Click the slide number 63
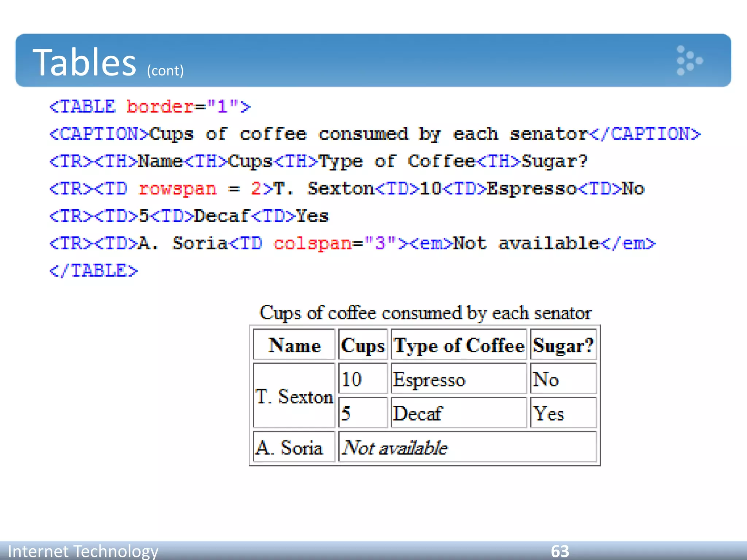The image size is (747, 560). 560,551
